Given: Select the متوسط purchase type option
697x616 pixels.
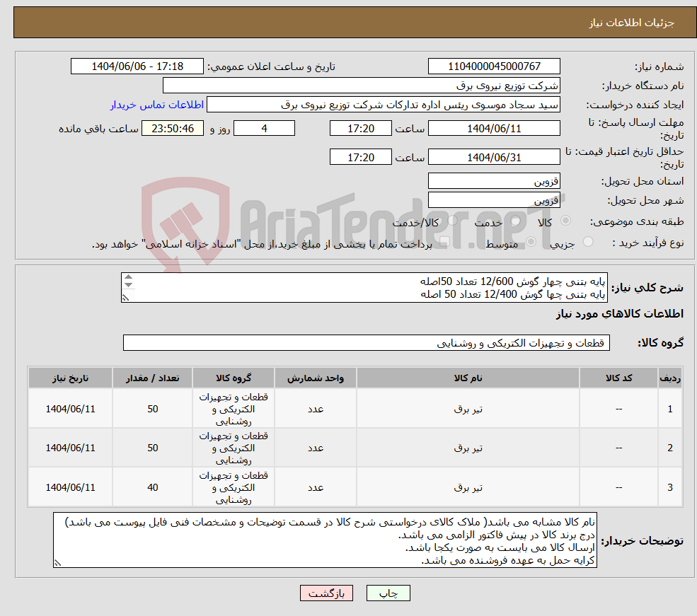Looking at the screenshot, I should pos(529,242).
